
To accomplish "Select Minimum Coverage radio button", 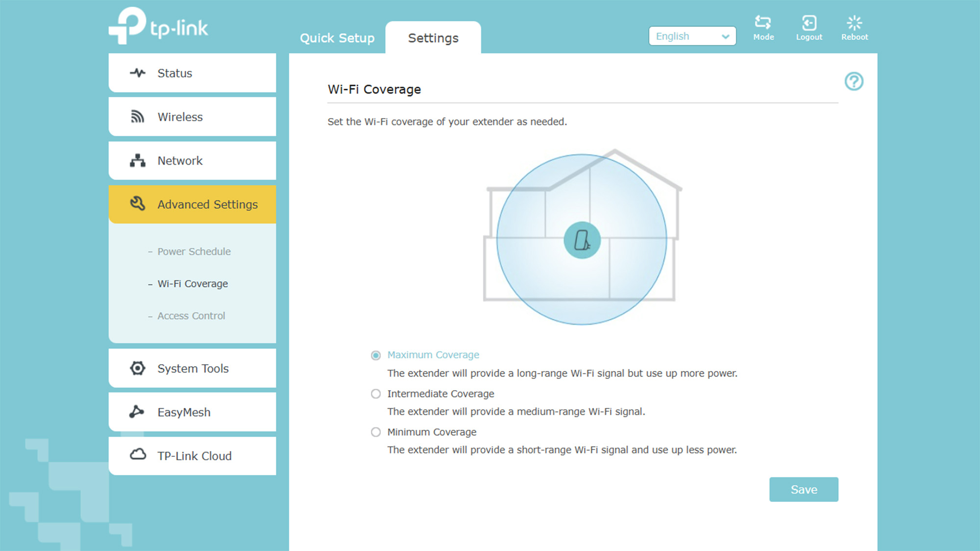I will click(376, 432).
